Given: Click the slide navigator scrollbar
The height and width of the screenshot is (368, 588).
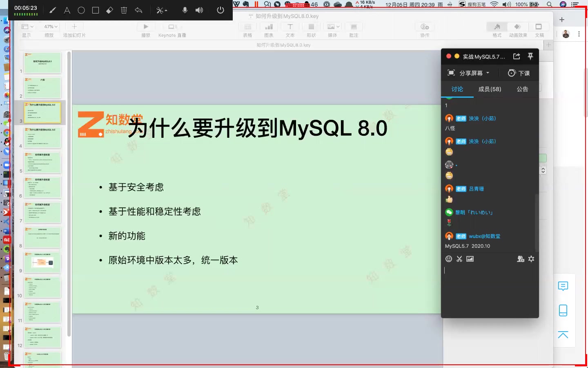Looking at the screenshot, I should [x=69, y=194].
